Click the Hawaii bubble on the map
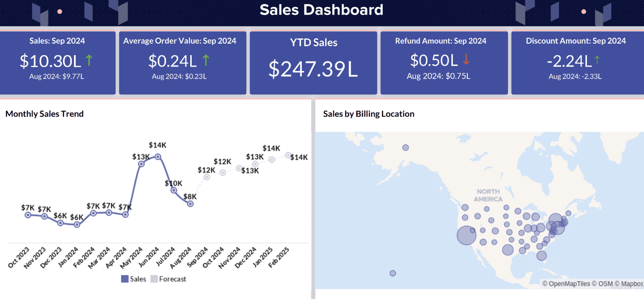 click(x=393, y=273)
